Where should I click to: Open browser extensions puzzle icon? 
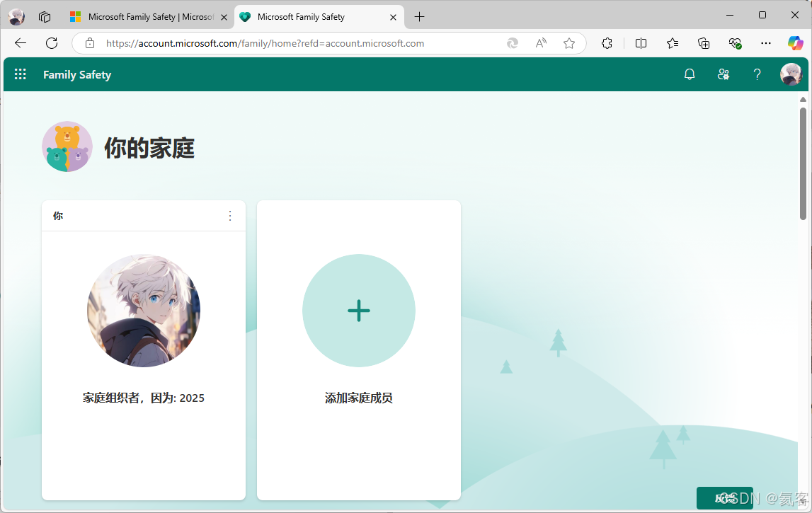[x=607, y=43]
